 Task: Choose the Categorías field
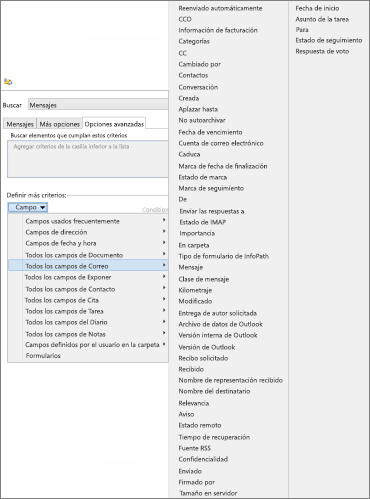pos(194,41)
